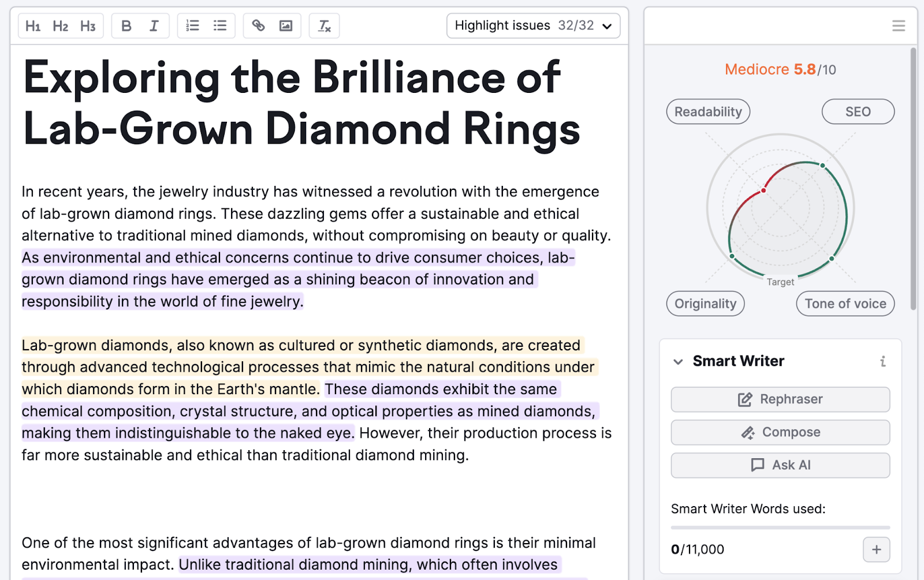Insert a numbered list
924x580 pixels.
[192, 26]
